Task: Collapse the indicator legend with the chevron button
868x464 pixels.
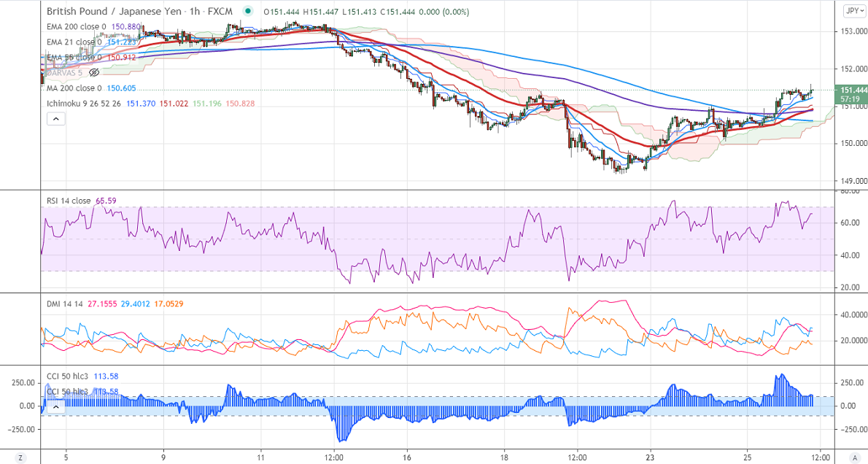Action: pyautogui.click(x=55, y=118)
